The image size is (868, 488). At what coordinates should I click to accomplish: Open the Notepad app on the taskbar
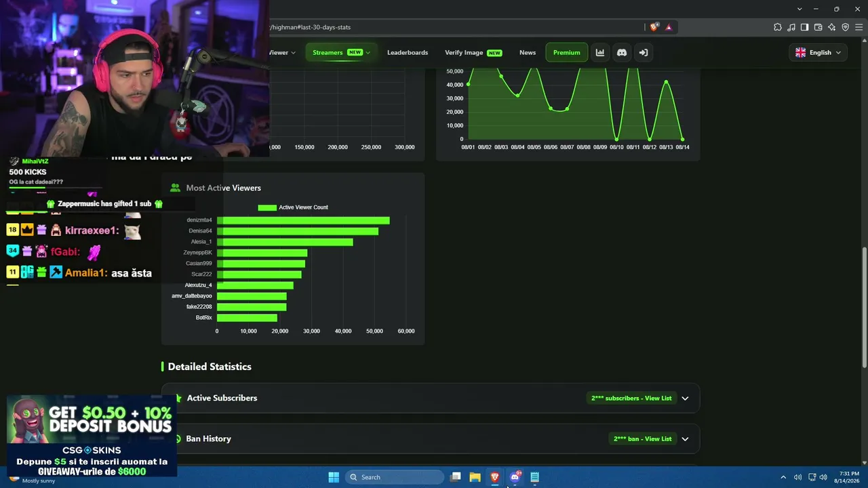coord(535,477)
